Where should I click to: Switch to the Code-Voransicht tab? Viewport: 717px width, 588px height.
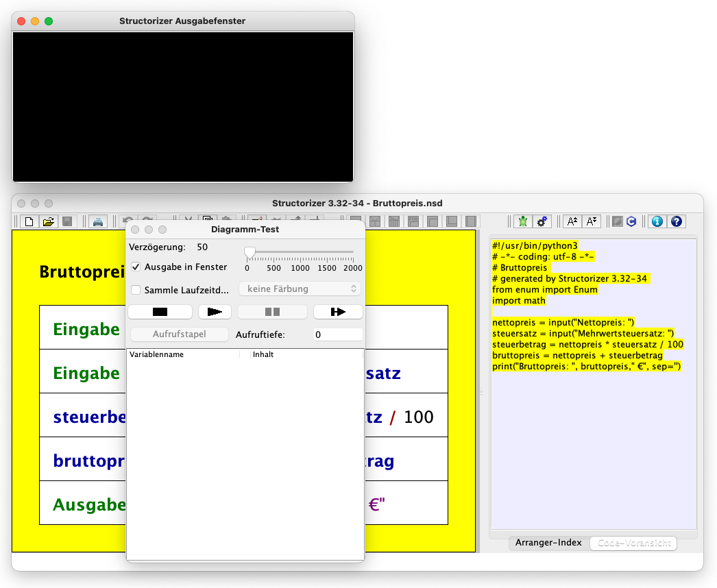point(634,543)
